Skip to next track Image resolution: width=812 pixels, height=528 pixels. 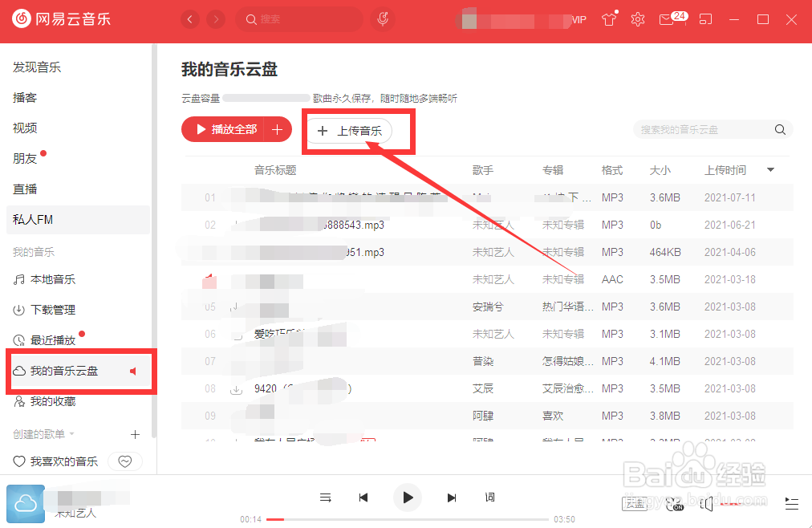pyautogui.click(x=452, y=498)
